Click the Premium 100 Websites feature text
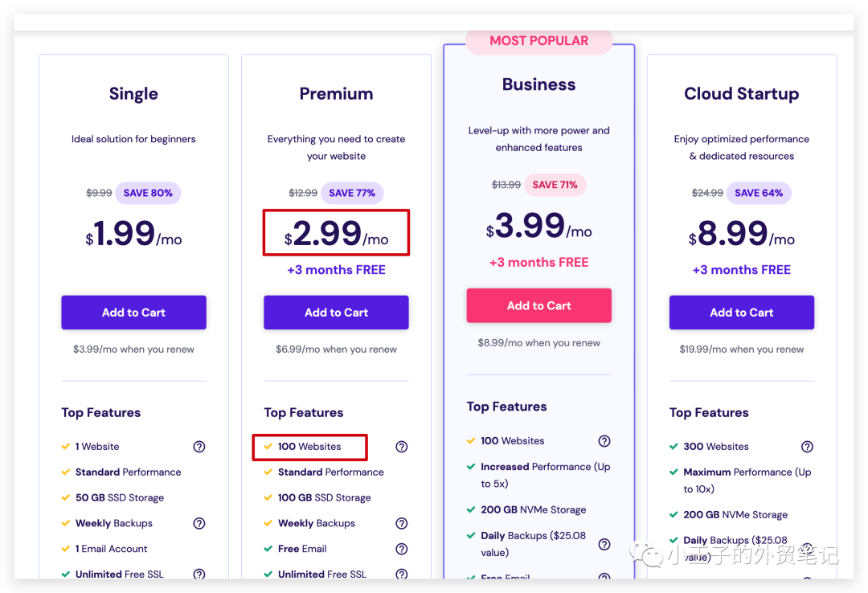The width and height of the screenshot is (868, 593). (x=309, y=447)
